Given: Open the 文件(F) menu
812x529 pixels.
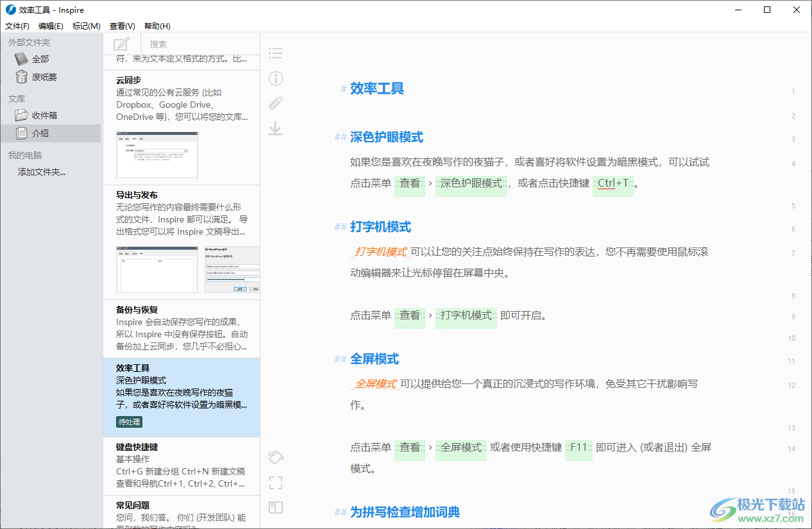Looking at the screenshot, I should [x=17, y=26].
